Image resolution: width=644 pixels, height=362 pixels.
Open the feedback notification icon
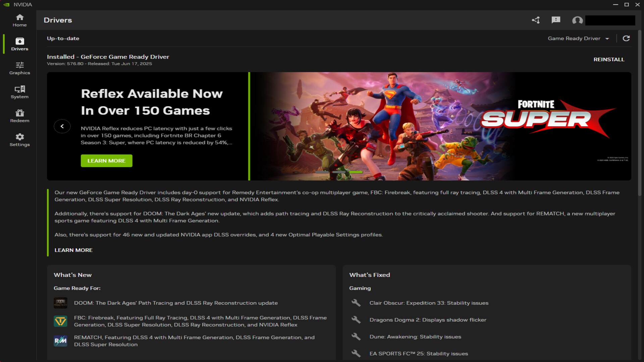coord(556,20)
